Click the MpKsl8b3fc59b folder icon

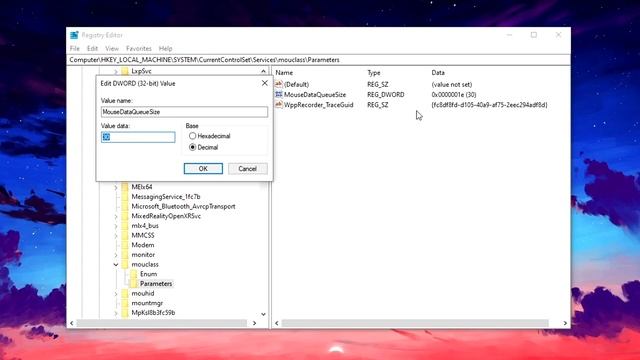pyautogui.click(x=124, y=313)
